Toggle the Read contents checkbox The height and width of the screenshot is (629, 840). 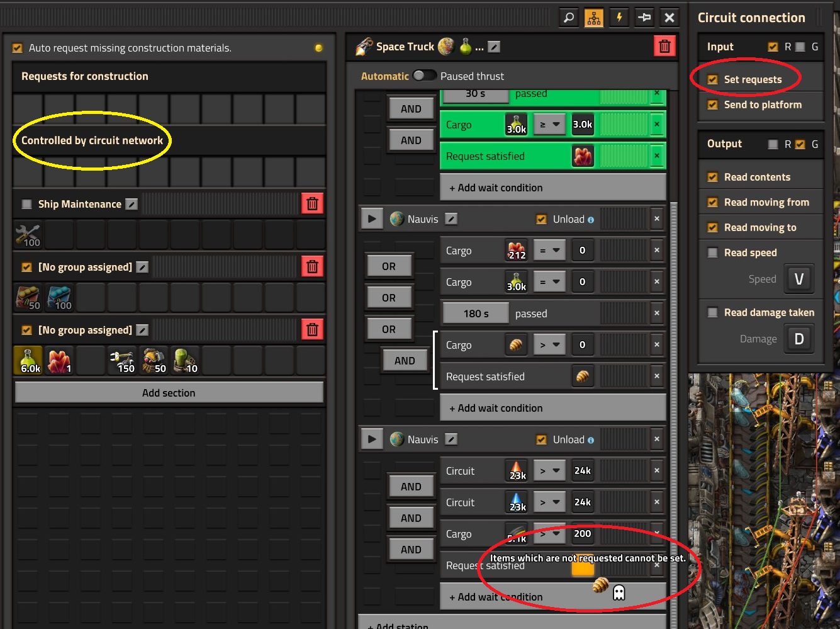713,177
